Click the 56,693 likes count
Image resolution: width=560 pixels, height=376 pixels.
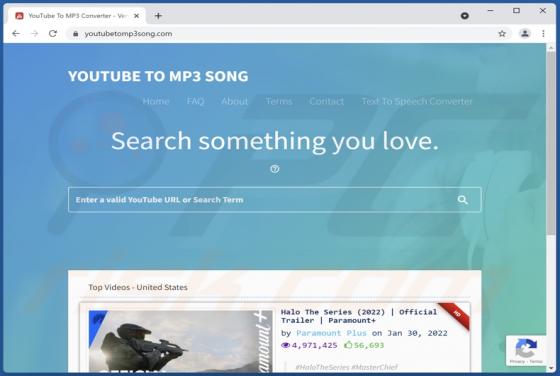[364, 345]
